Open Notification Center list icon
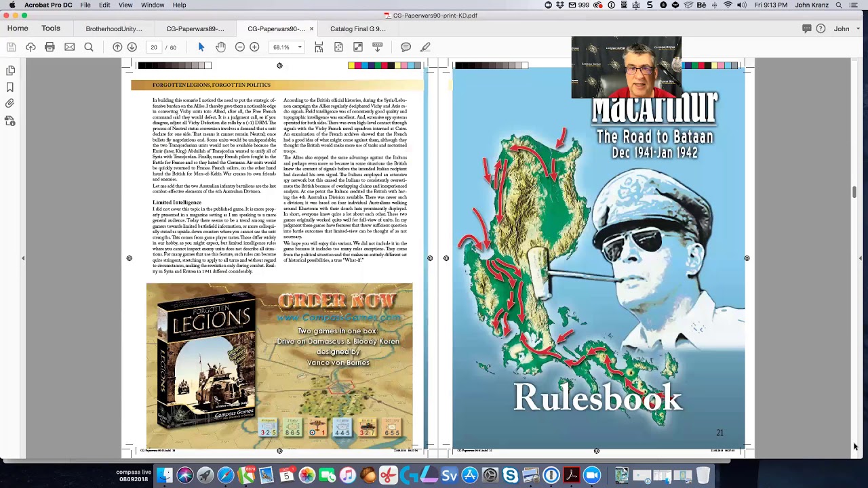The width and height of the screenshot is (868, 488). coord(853,5)
